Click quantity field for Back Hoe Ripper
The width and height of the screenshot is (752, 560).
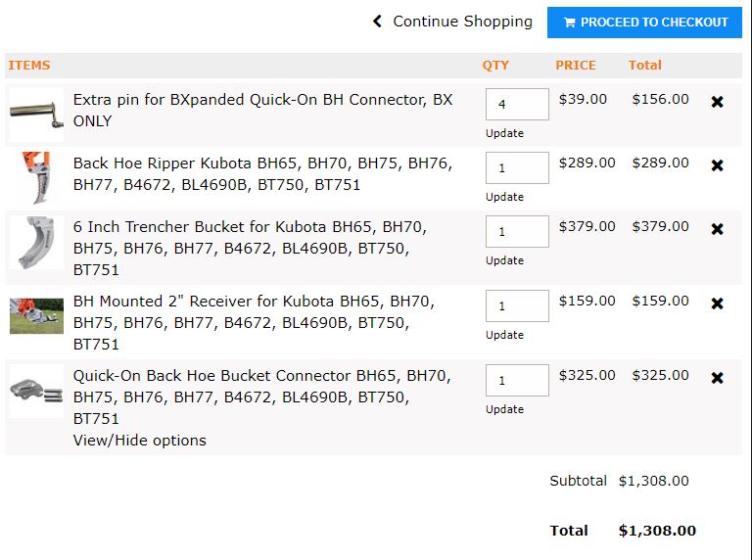pos(517,167)
